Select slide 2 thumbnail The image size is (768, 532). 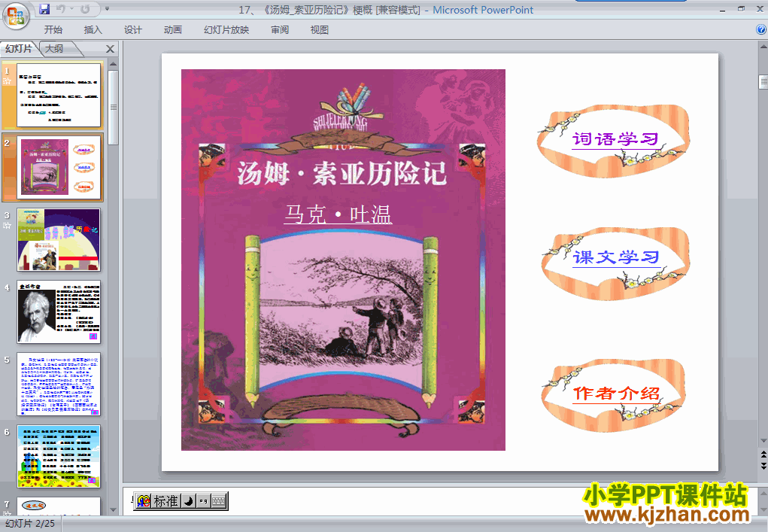click(x=59, y=167)
